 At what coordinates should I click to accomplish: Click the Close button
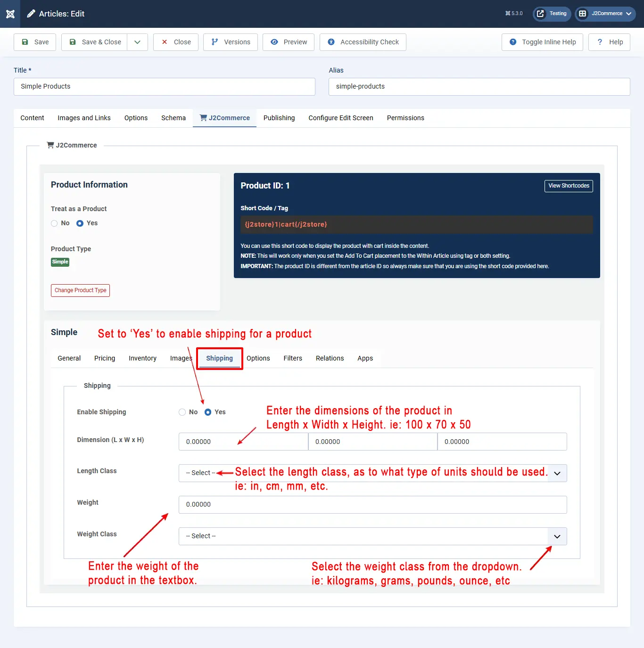click(176, 42)
